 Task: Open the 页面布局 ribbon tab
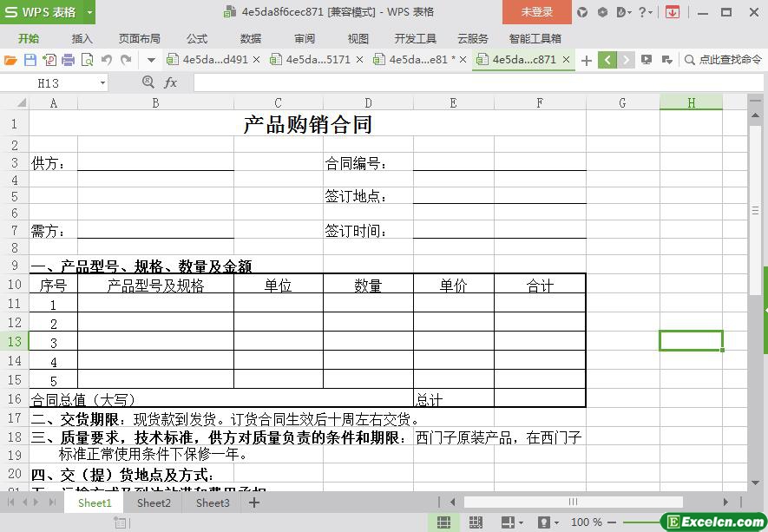140,39
